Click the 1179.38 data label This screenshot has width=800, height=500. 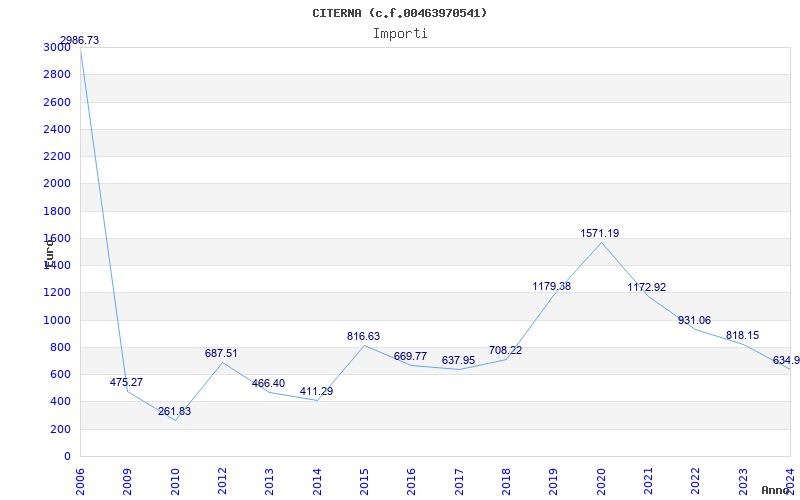552,286
